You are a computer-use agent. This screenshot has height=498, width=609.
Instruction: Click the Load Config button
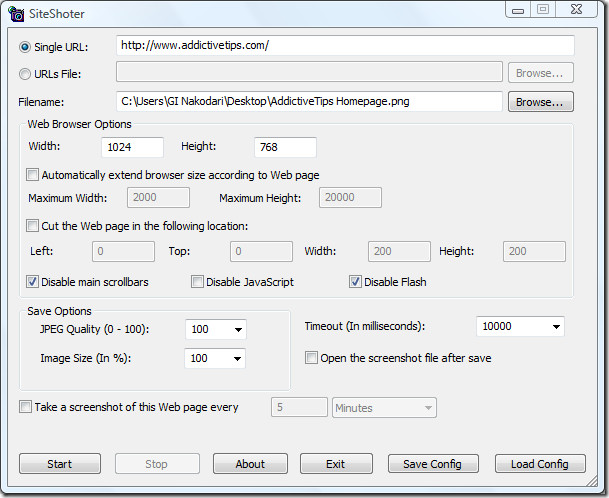click(540, 464)
